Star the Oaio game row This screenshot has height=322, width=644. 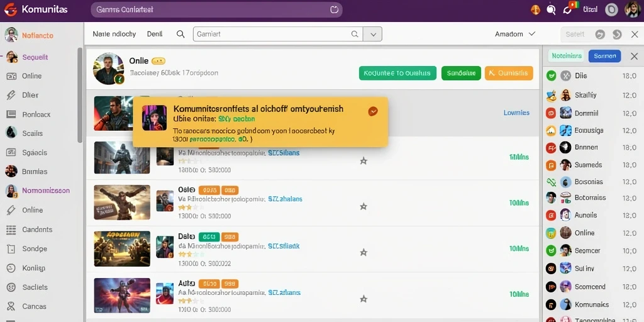pyautogui.click(x=364, y=206)
